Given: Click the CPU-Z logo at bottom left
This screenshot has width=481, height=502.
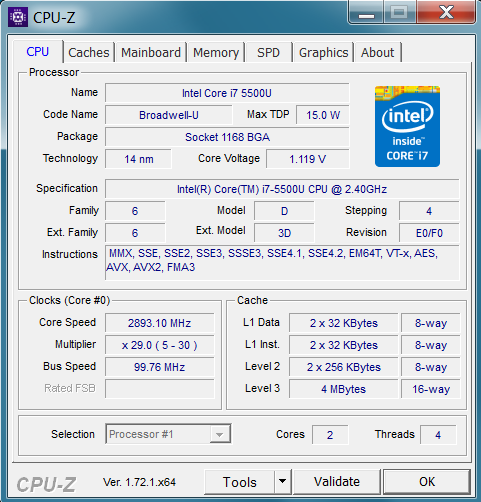Looking at the screenshot, I should coord(46,484).
